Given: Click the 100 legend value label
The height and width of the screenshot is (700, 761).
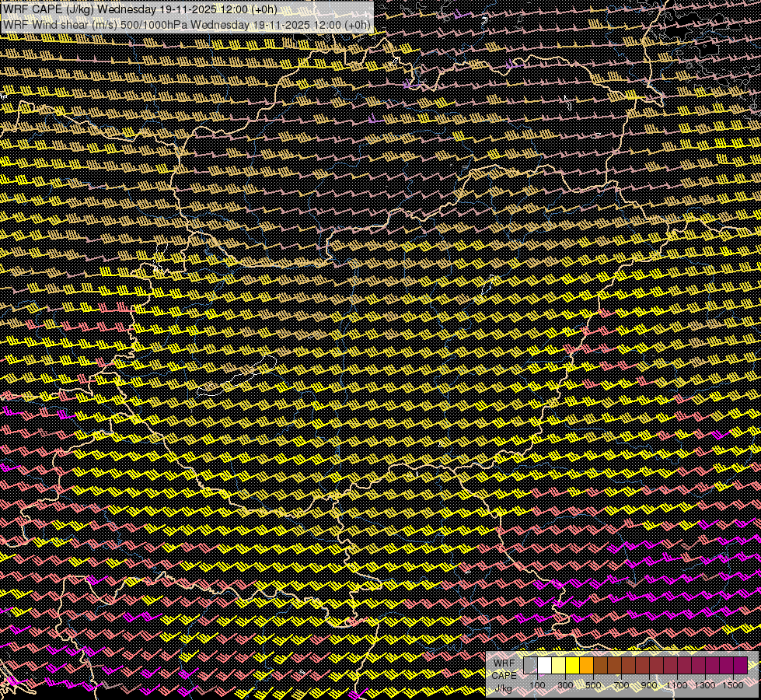Looking at the screenshot, I should pyautogui.click(x=537, y=685).
